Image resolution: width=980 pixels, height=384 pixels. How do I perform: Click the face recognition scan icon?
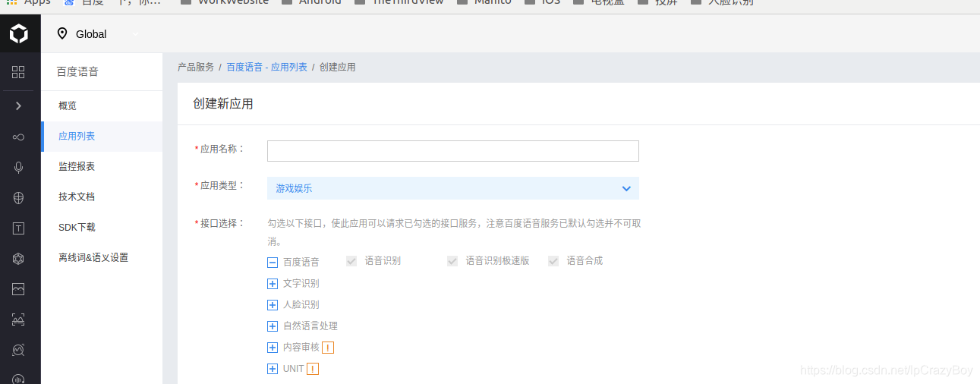click(x=19, y=319)
